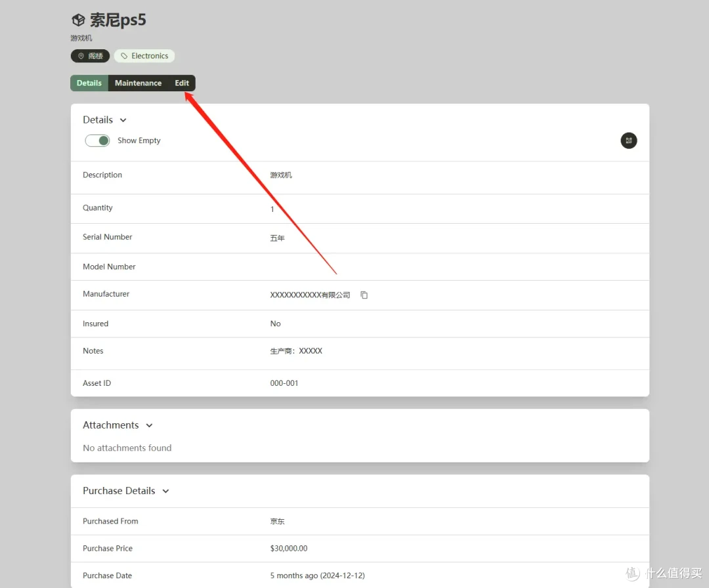The width and height of the screenshot is (709, 588).
Task: Click the Details card heading text
Action: pos(98,120)
